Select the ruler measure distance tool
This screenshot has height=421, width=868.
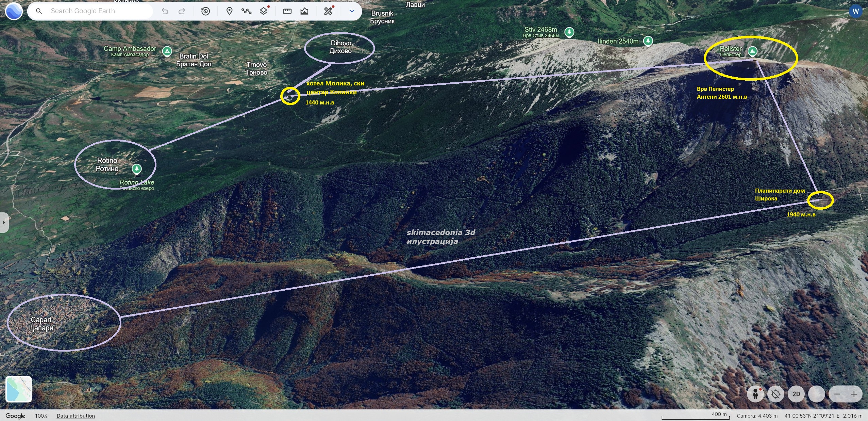[x=287, y=11]
